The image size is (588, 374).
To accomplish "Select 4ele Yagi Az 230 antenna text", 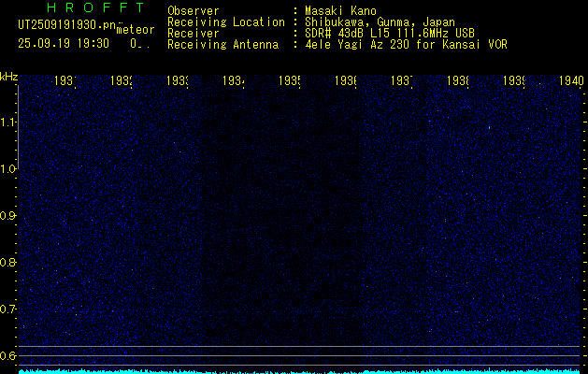I will tap(406, 45).
